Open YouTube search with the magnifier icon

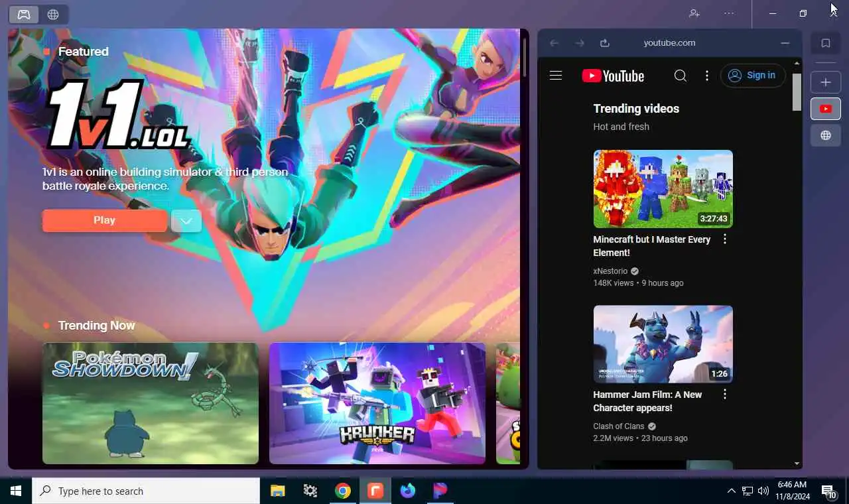(681, 76)
